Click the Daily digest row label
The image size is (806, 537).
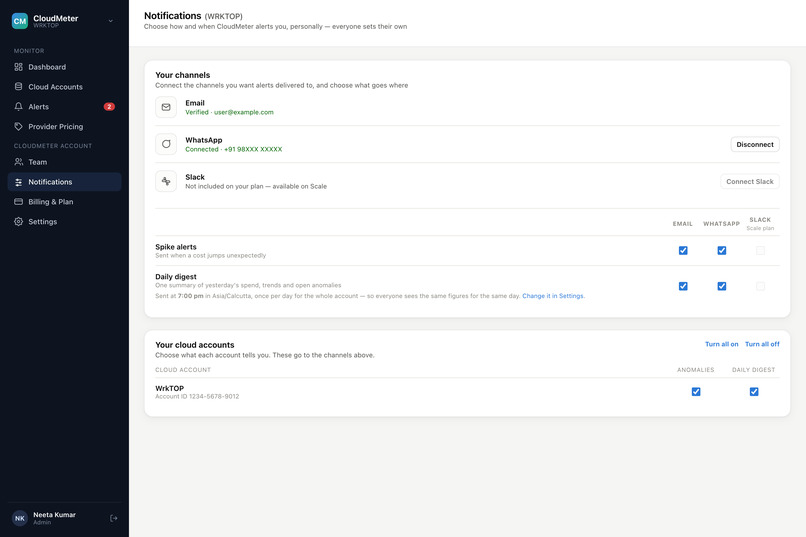(176, 277)
